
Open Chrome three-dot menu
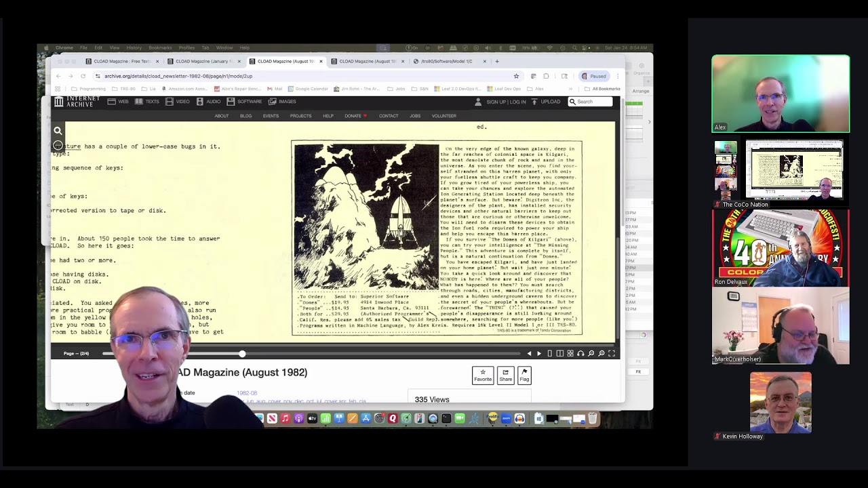tap(617, 76)
